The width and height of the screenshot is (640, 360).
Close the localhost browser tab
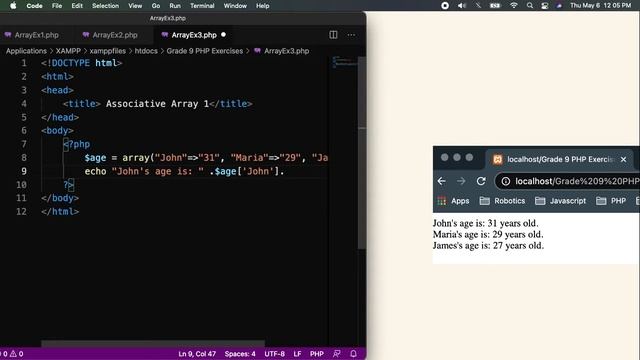coord(623,159)
